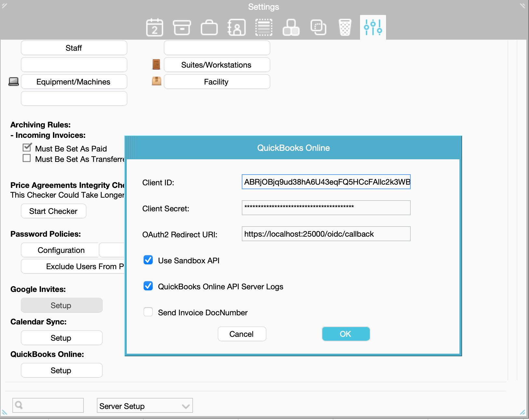This screenshot has width=529, height=420.
Task: Open the contacts address book icon
Action: tap(237, 27)
